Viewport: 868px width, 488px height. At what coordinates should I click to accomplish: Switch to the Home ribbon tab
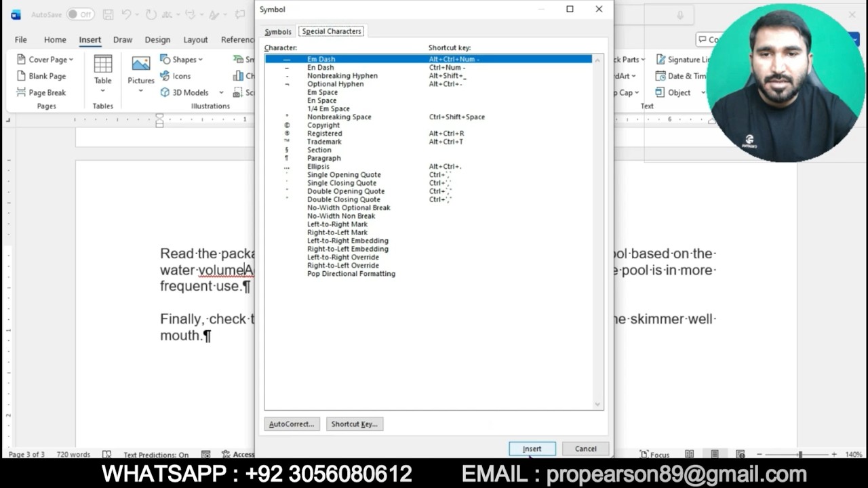tap(55, 39)
